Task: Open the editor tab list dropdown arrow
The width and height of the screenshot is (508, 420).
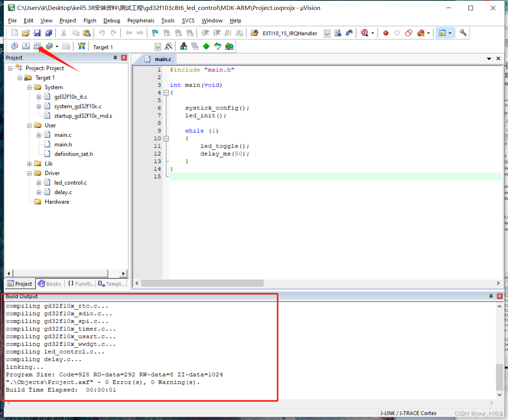Action: [489, 59]
